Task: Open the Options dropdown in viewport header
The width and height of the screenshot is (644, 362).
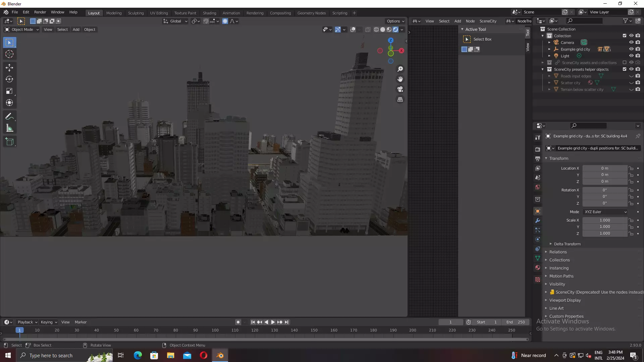Action: click(395, 21)
